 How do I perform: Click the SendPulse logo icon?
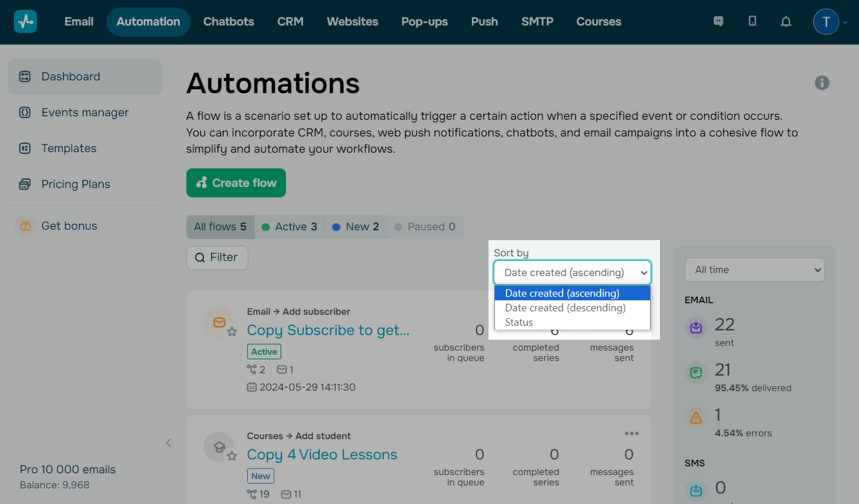[25, 21]
